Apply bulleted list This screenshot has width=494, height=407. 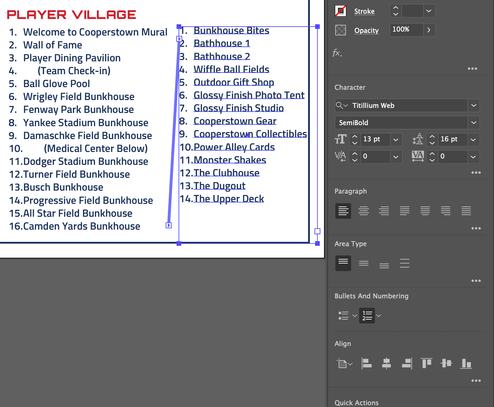click(x=344, y=315)
